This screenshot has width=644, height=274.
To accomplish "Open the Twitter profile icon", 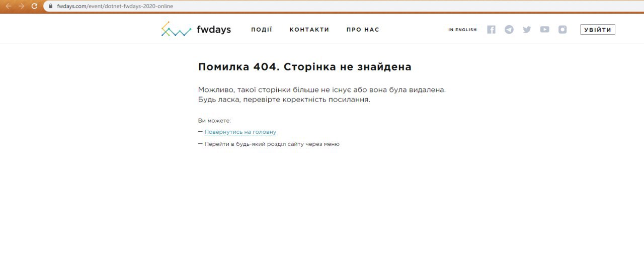I will [527, 30].
